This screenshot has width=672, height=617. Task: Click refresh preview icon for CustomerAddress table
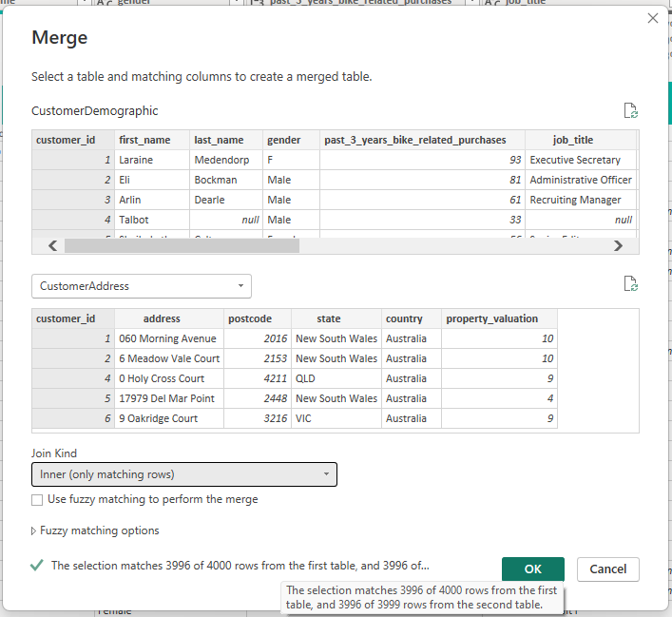[x=630, y=283]
